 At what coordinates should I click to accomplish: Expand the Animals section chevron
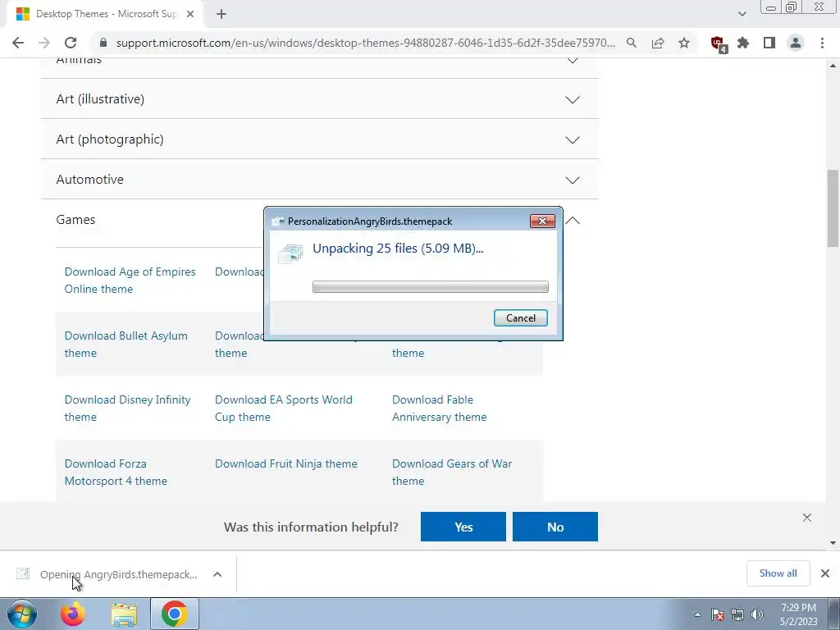(573, 61)
